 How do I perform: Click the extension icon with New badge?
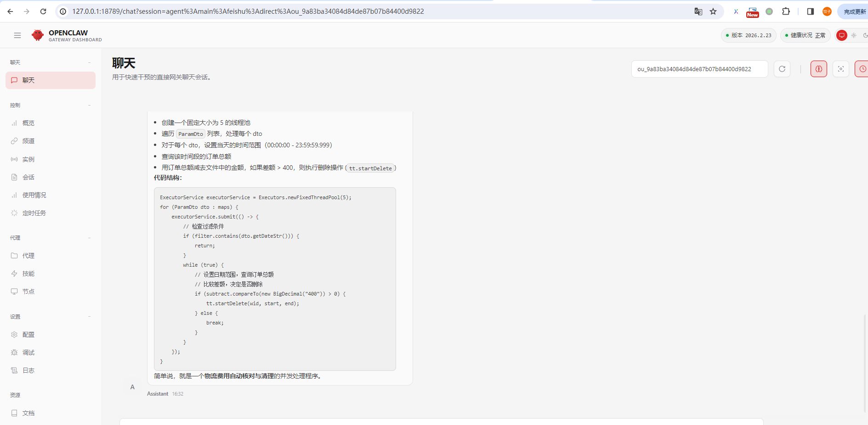(x=753, y=12)
